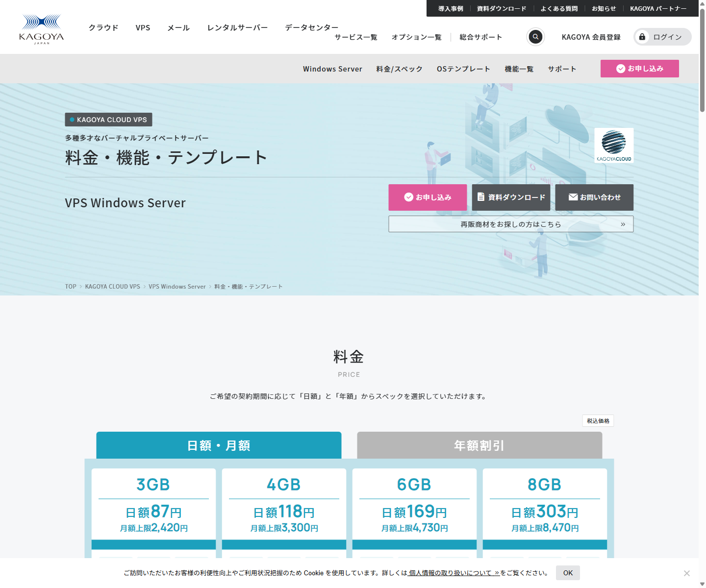Switch to 日額・月額 pricing tab
This screenshot has width=706, height=588.
click(219, 445)
